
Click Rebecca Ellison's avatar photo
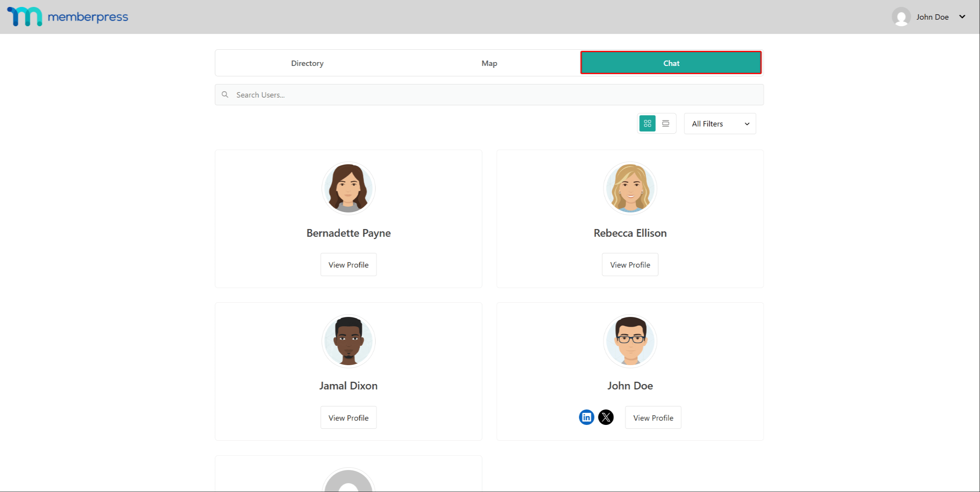pyautogui.click(x=630, y=188)
